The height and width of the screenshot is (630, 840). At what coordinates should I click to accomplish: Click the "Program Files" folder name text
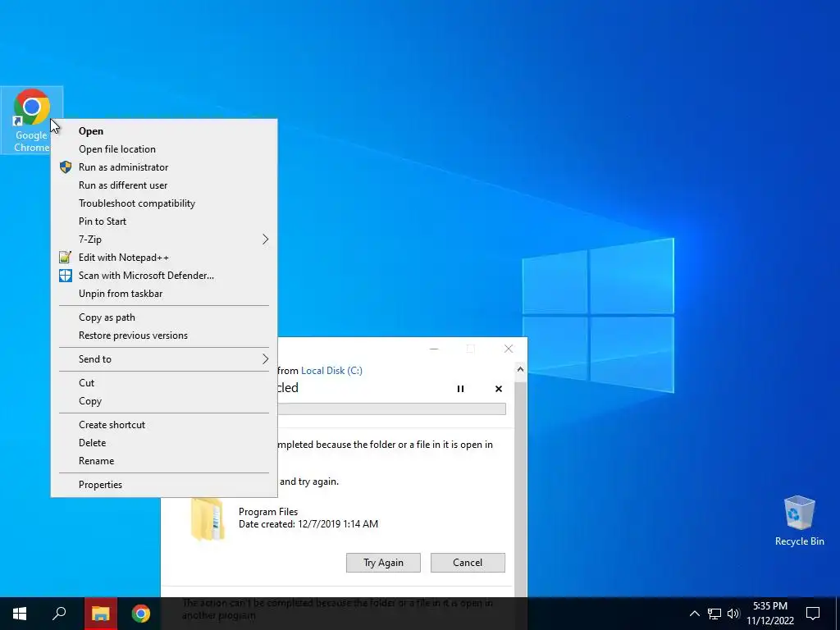(268, 512)
